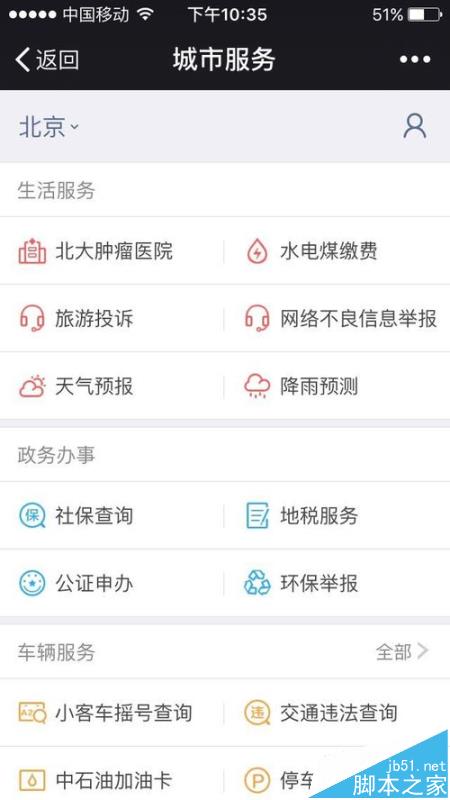Tap the 违 icon for 交通违法查询

(257, 712)
